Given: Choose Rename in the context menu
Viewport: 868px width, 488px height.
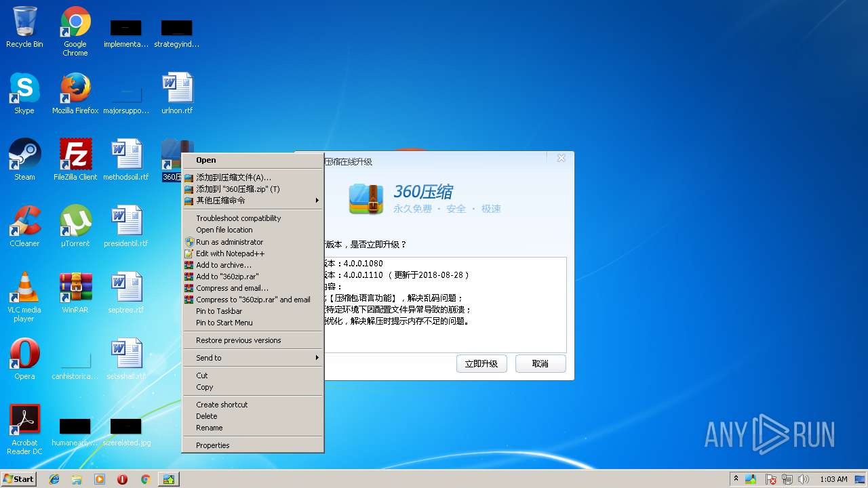Looking at the screenshot, I should 253,428.
